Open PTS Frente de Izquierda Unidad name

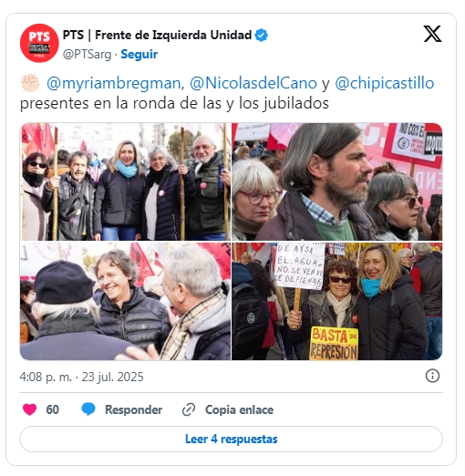pos(157,35)
